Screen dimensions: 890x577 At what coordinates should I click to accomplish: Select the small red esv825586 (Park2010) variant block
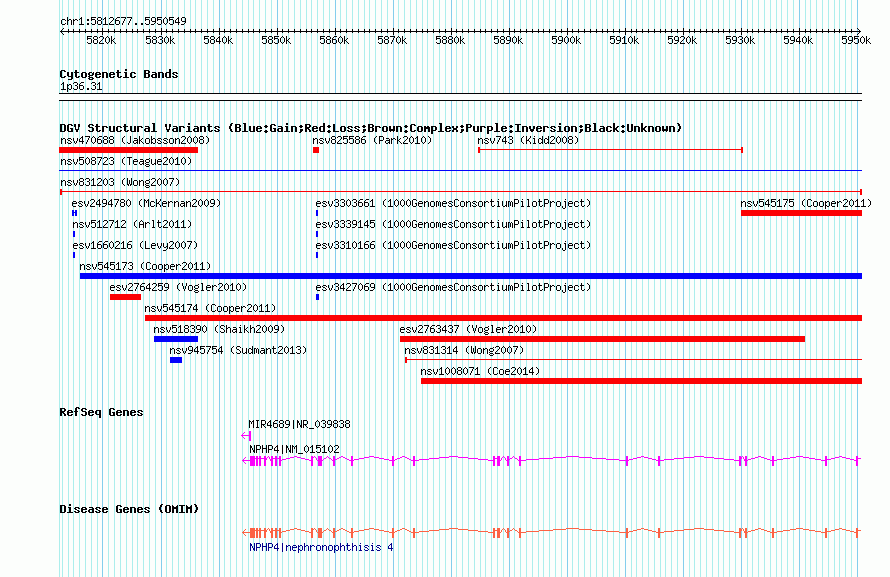point(315,150)
